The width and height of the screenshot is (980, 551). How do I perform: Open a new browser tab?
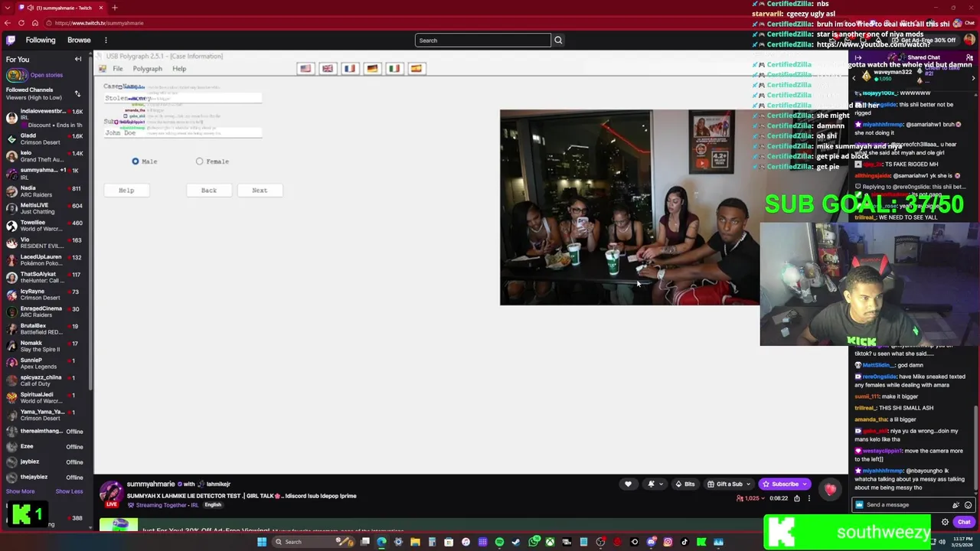click(x=114, y=8)
